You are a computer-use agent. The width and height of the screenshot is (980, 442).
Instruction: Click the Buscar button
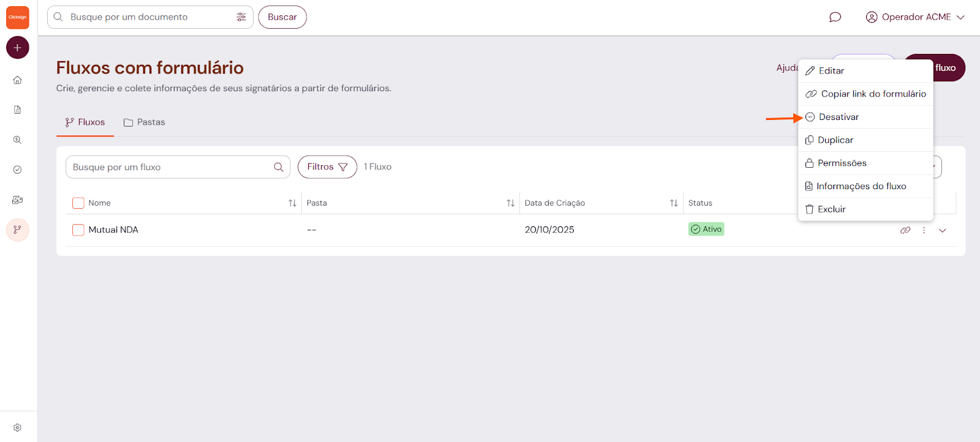click(282, 17)
